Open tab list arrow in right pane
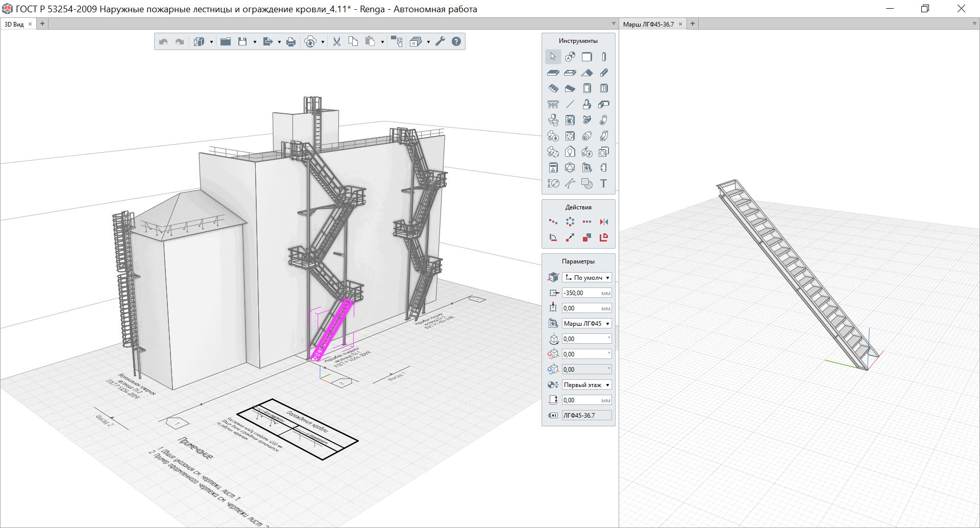The width and height of the screenshot is (980, 528). click(x=974, y=23)
